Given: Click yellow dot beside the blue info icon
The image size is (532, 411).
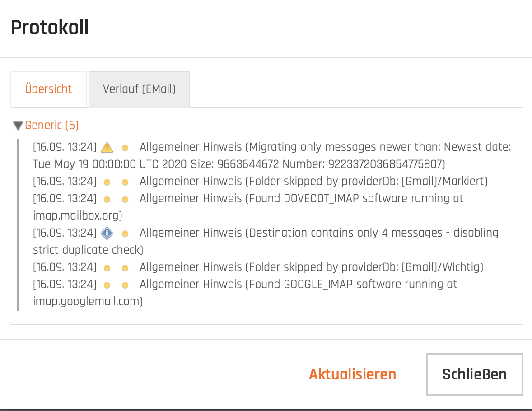Looking at the screenshot, I should click(125, 234).
